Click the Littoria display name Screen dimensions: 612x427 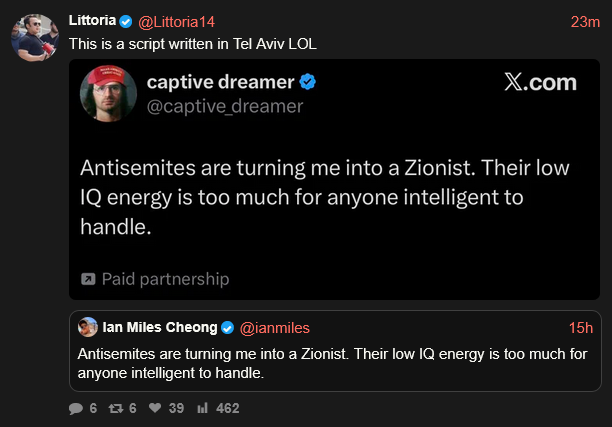(x=92, y=21)
